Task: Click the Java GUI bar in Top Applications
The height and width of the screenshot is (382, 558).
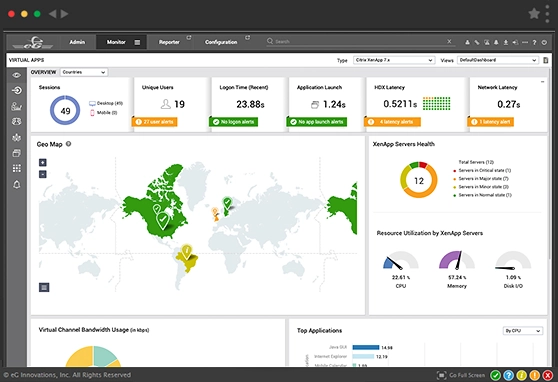Action: tap(365, 347)
